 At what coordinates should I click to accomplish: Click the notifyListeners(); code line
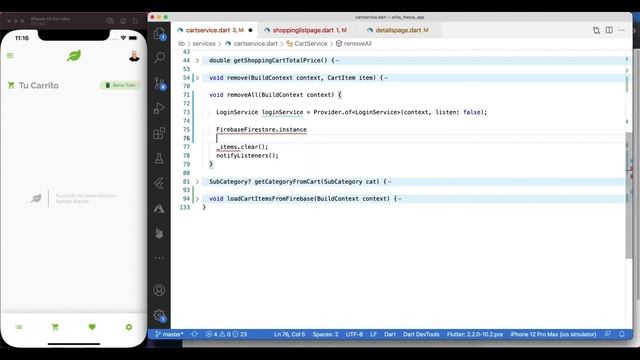[247, 156]
